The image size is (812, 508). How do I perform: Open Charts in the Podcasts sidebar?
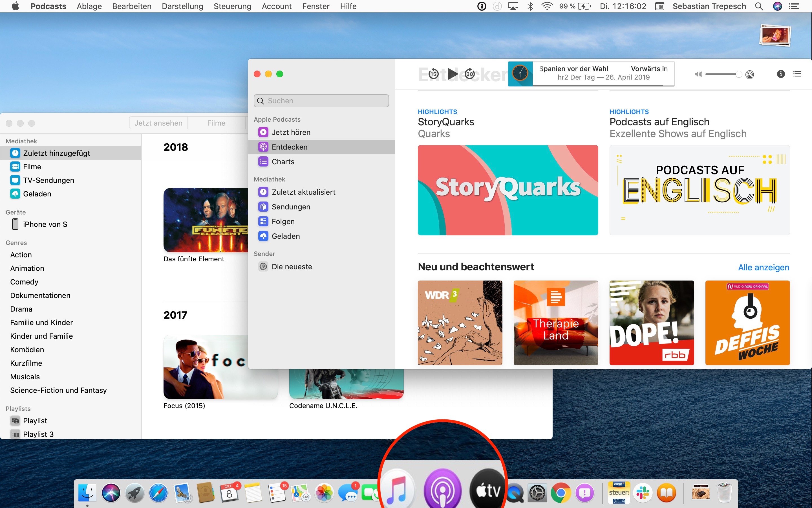pos(321,162)
